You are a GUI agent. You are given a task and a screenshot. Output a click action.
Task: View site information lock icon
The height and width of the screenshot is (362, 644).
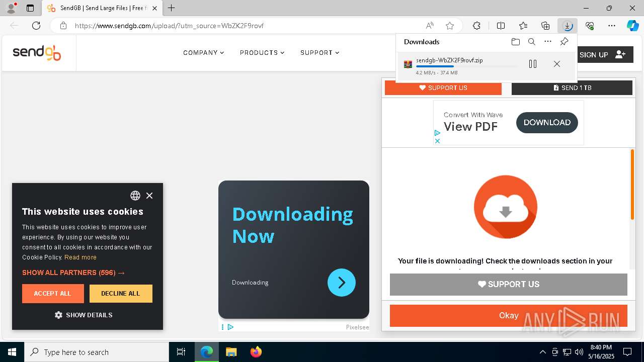point(63,26)
